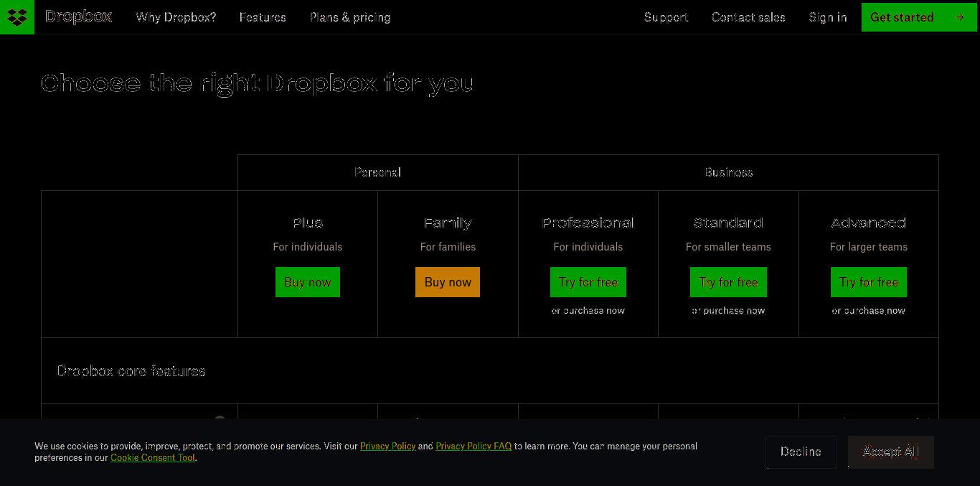Accept all cookies
This screenshot has height=486, width=980.
point(890,452)
